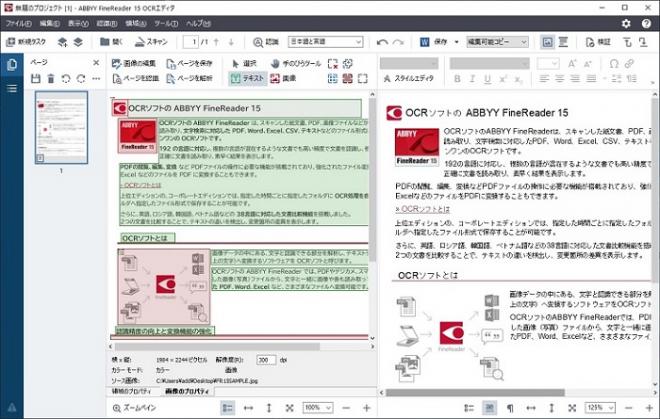The height and width of the screenshot is (419, 660).
Task: Click the omega special character icon
Action: (x=614, y=64)
